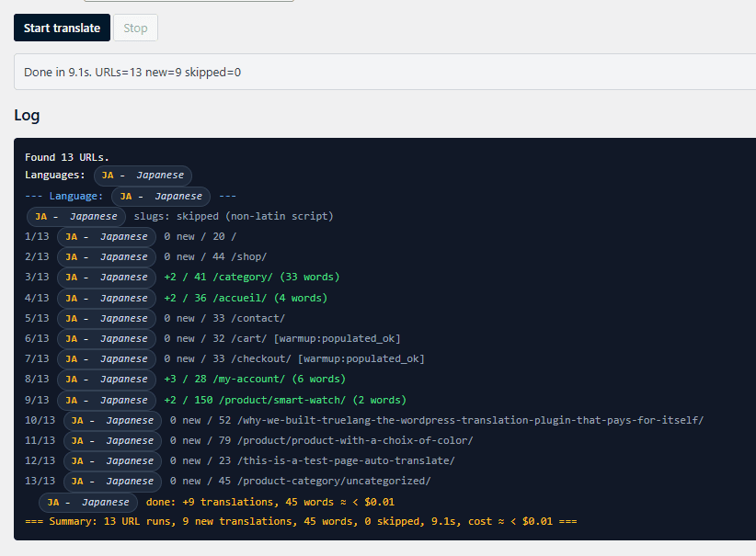Click the 'Done in 9.1s' status message

(x=132, y=72)
